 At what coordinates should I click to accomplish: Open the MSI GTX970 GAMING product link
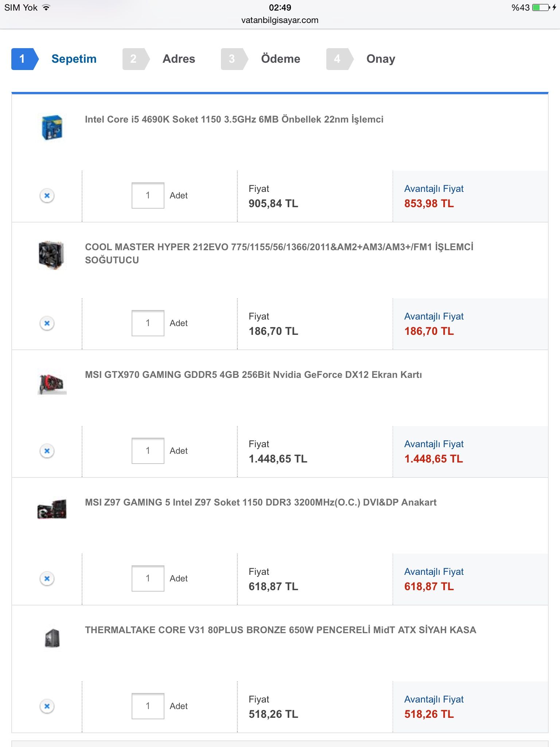coord(253,375)
